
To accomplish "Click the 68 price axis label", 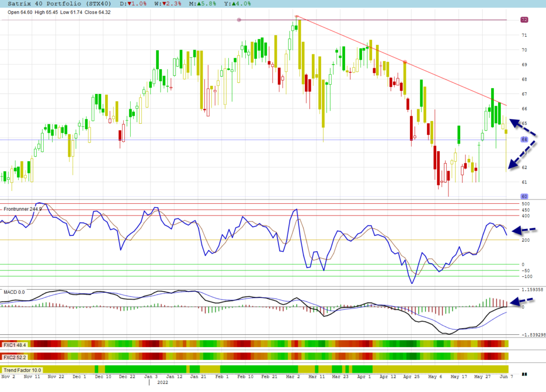I will [x=524, y=79].
